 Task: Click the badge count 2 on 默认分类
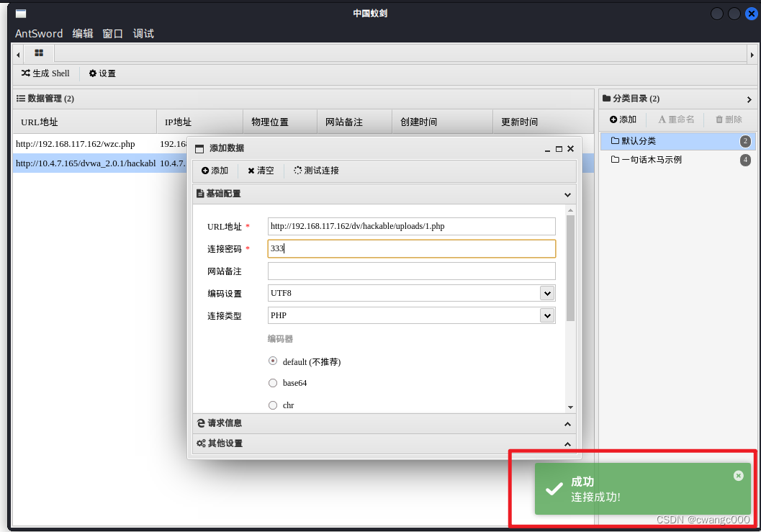pos(745,141)
